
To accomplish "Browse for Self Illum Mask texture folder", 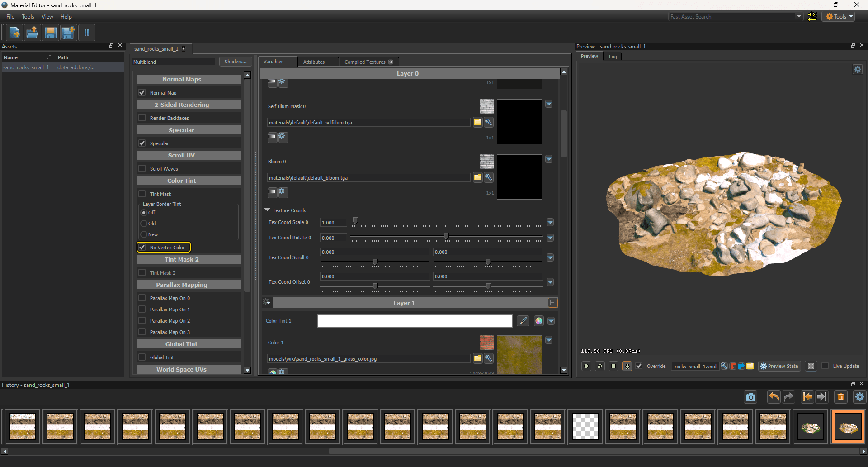I will (x=477, y=122).
